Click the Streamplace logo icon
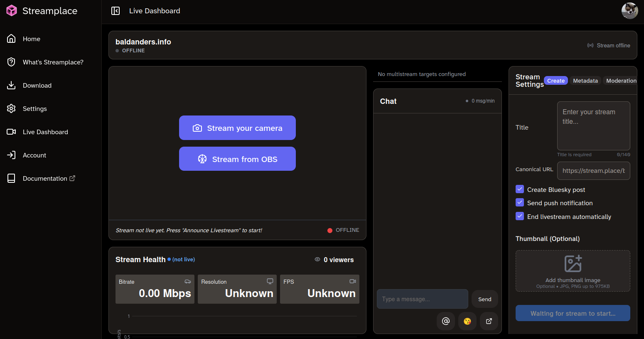 pyautogui.click(x=11, y=10)
